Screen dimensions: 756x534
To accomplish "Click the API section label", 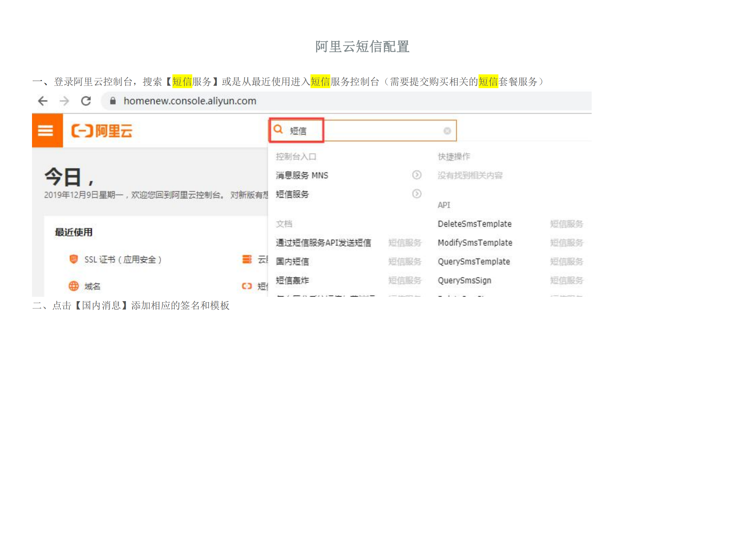I will [x=444, y=205].
